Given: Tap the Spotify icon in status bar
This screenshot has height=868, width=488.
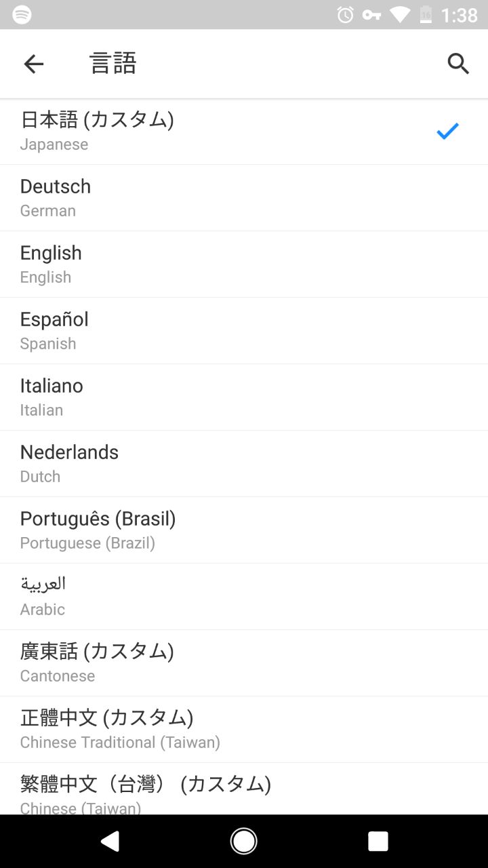Looking at the screenshot, I should tap(22, 14).
